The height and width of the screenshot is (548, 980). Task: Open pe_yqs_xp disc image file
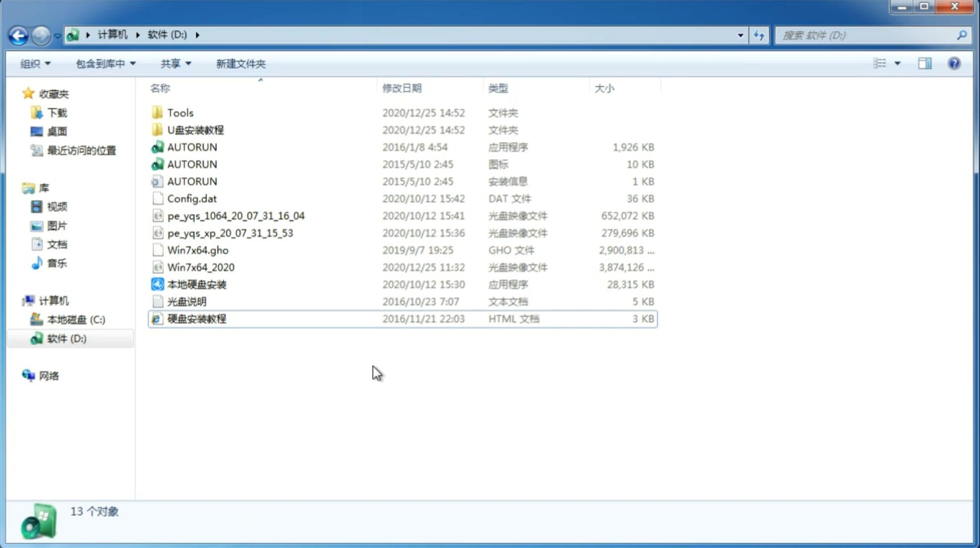coord(230,233)
